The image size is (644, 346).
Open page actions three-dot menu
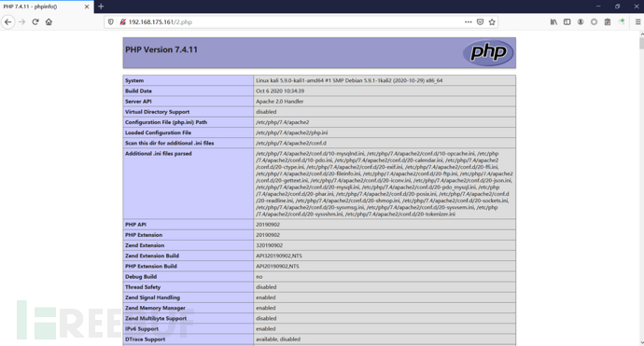tap(469, 22)
